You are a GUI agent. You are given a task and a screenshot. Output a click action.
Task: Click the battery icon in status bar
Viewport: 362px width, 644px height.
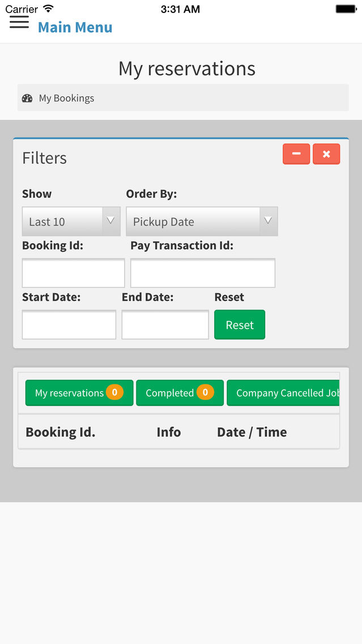pos(344,8)
